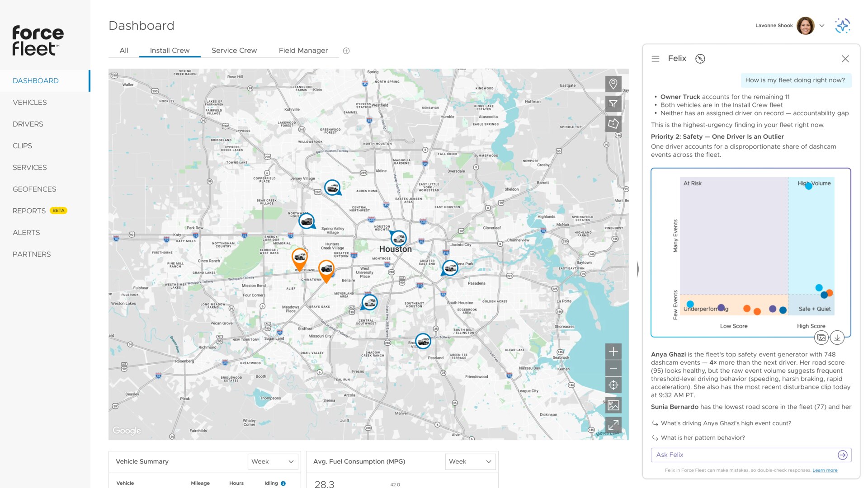The width and height of the screenshot is (868, 488).
Task: Select the geofence draw tool on map
Action: (x=613, y=124)
